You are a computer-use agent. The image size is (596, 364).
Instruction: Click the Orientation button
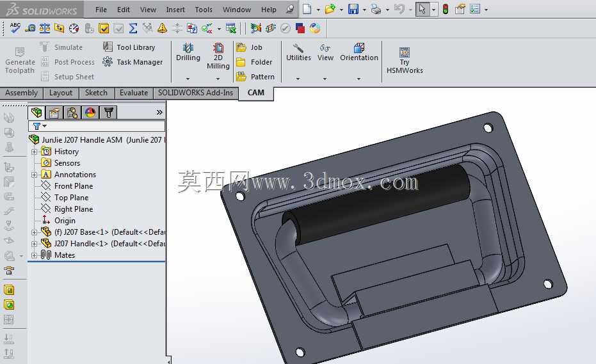point(358,52)
